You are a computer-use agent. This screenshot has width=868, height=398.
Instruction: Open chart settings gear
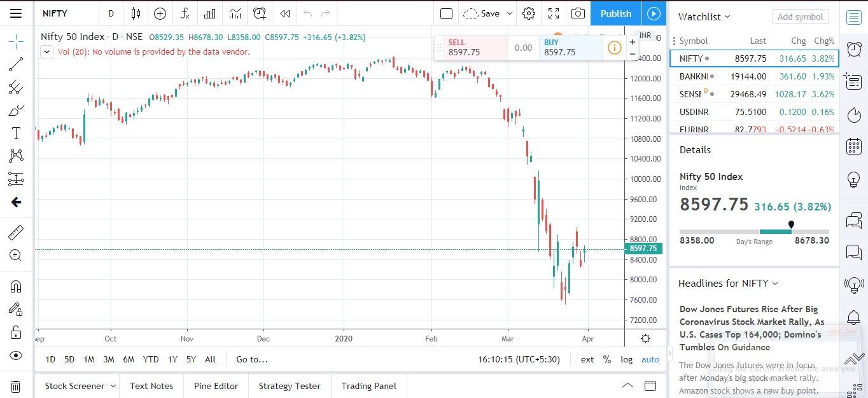(x=529, y=13)
